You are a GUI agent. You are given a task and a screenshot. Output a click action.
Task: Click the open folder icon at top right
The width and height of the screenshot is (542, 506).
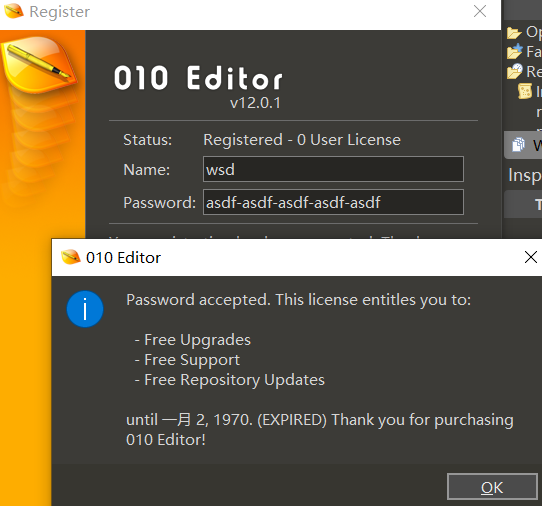pyautogui.click(x=514, y=32)
